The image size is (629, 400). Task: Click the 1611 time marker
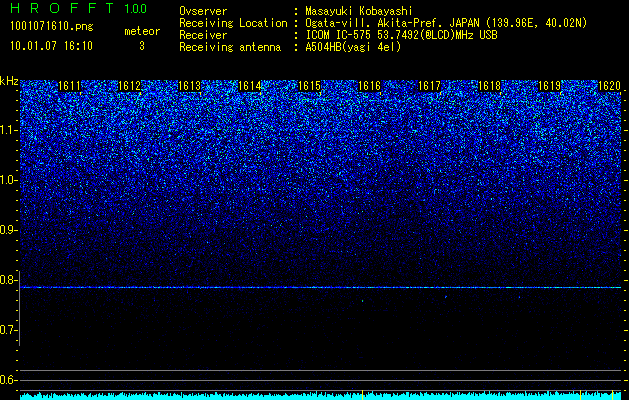(69, 86)
